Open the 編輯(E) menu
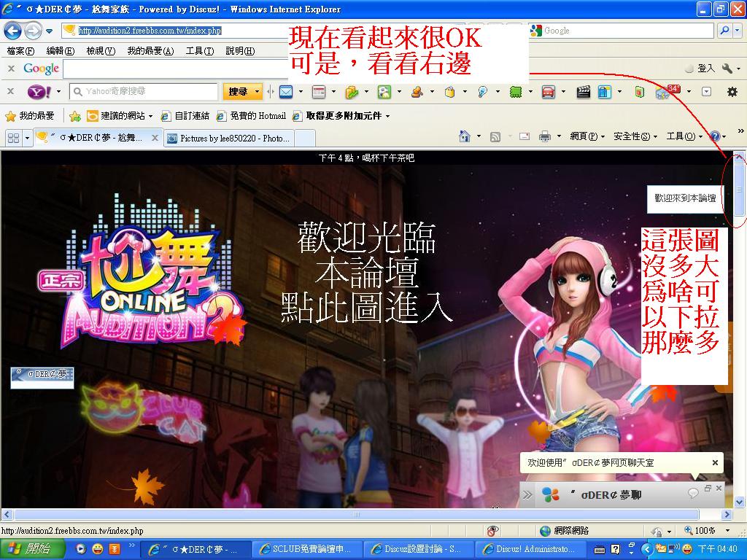Image resolution: width=747 pixels, height=560 pixels. 60,50
